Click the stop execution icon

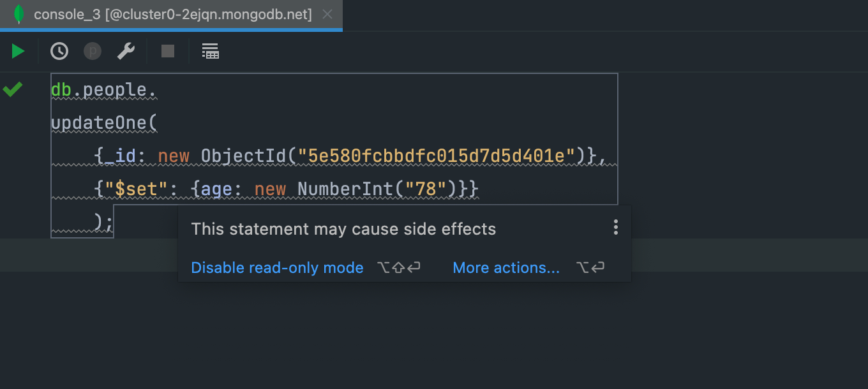(167, 51)
